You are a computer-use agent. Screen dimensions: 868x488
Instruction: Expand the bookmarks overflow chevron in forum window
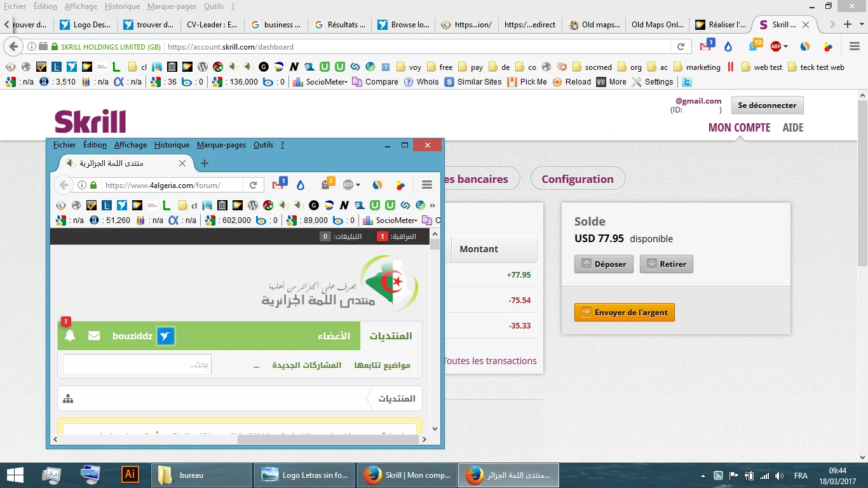click(x=432, y=205)
